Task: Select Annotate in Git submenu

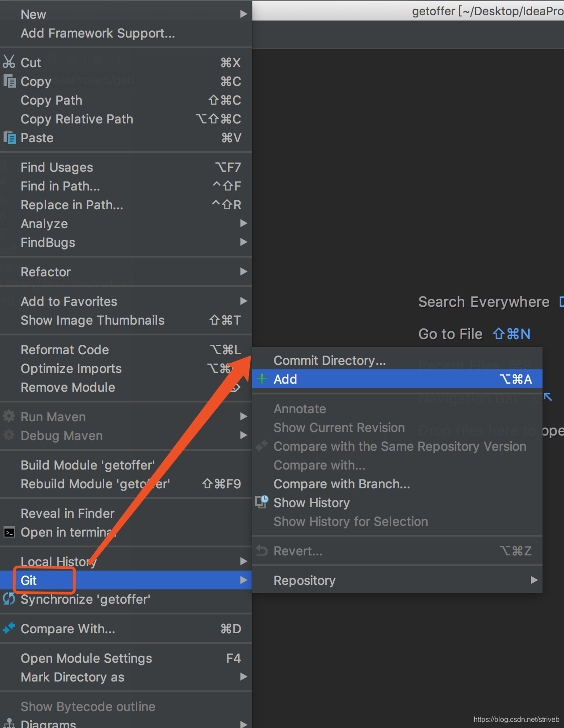Action: (397, 409)
